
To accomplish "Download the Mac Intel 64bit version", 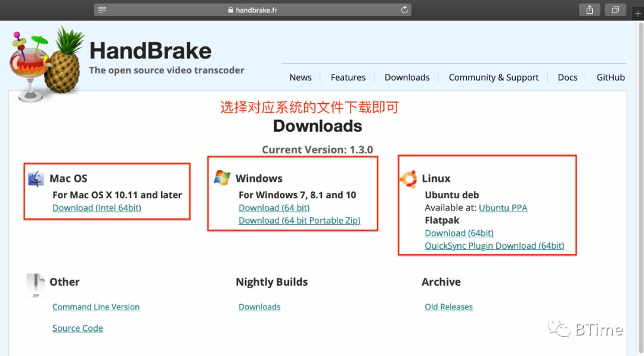I will (x=97, y=208).
